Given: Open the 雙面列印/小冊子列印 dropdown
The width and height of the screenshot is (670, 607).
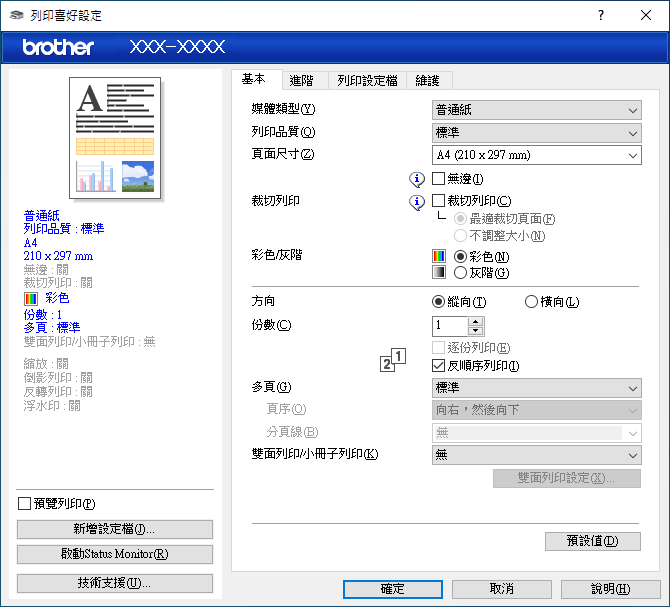Looking at the screenshot, I should coord(536,455).
